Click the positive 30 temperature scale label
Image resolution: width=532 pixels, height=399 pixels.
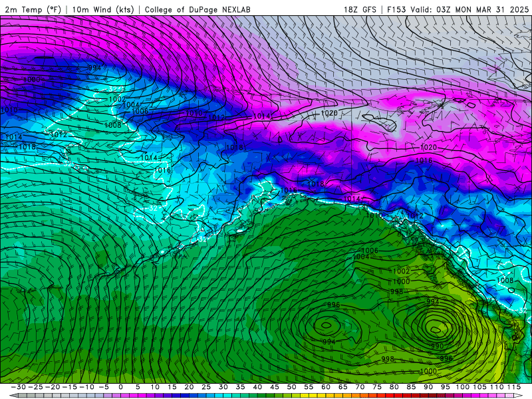point(223,387)
